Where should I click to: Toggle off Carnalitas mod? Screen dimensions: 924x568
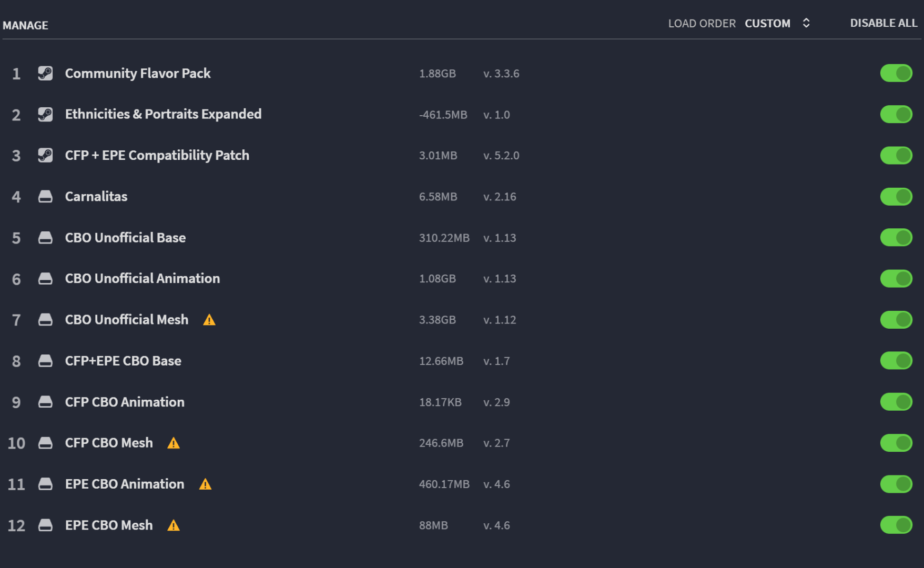point(896,197)
